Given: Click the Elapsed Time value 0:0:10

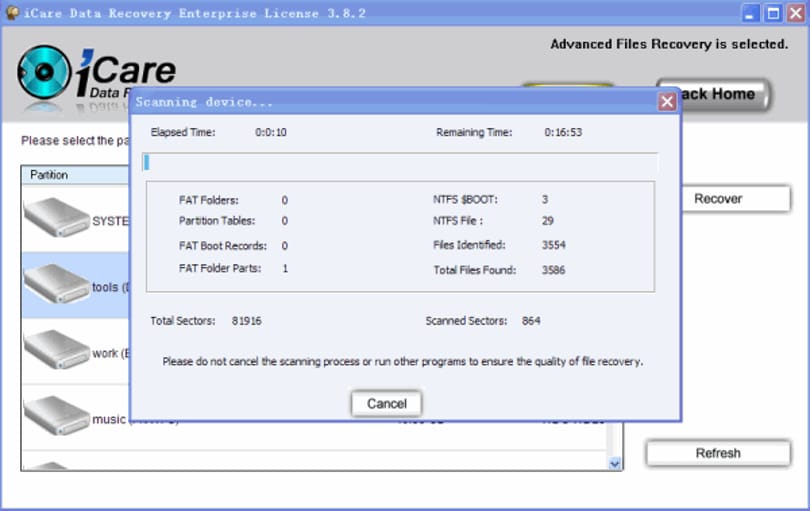Looking at the screenshot, I should pyautogui.click(x=271, y=132).
